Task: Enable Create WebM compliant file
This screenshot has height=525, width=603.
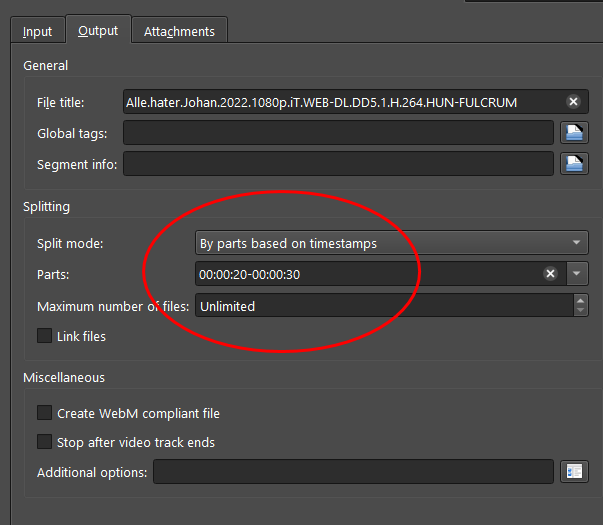Action: pyautogui.click(x=44, y=412)
